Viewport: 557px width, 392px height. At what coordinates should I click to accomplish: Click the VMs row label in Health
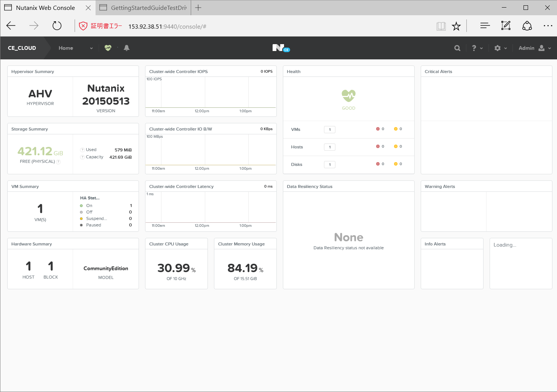coord(296,129)
